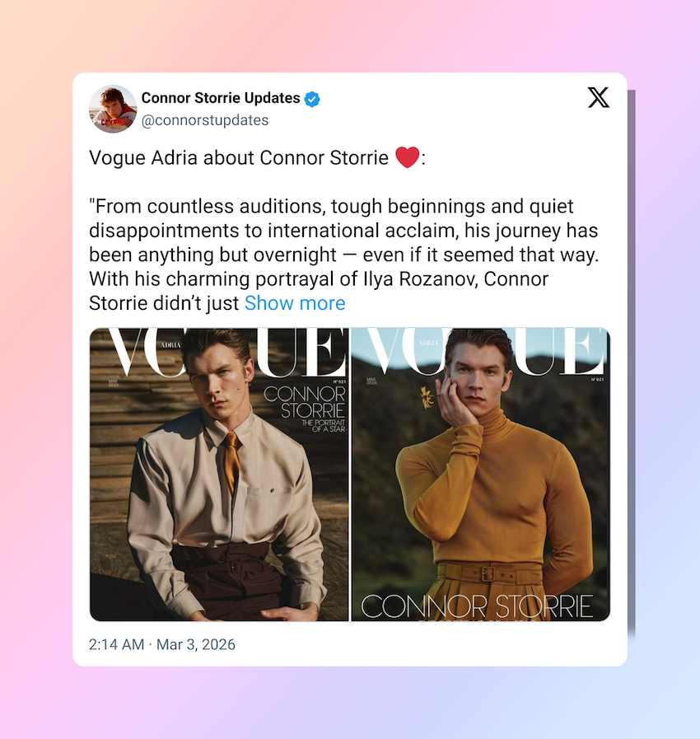Click the VOGUE masthead on right cover

tap(483, 352)
